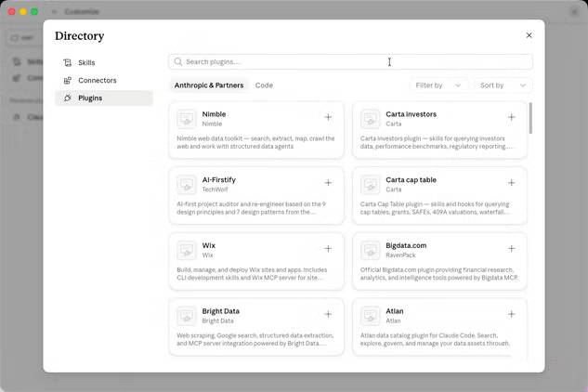Open the Connectors section
Screen dimensions: 588x392
[104, 80]
